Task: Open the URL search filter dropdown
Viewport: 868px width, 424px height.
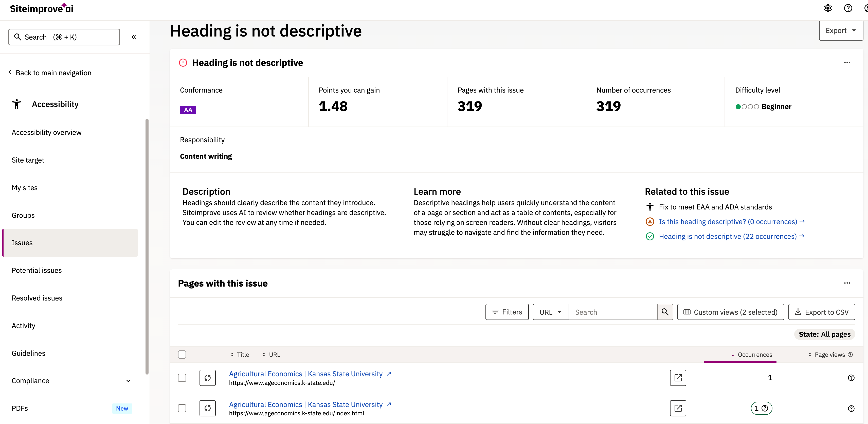Action: [550, 312]
